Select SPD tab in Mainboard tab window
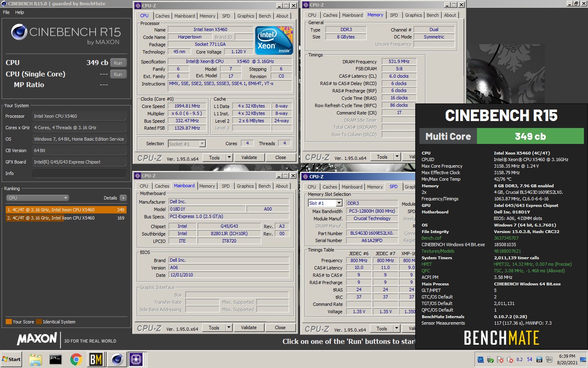This screenshot has width=588, height=368. click(x=225, y=186)
